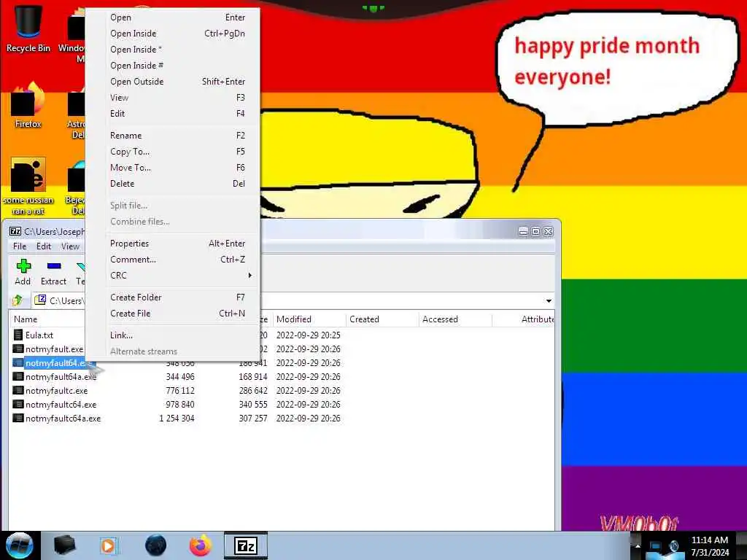Viewport: 747px width, 560px height.
Task: Click notmyfaultc.exe file icon
Action: (18, 391)
